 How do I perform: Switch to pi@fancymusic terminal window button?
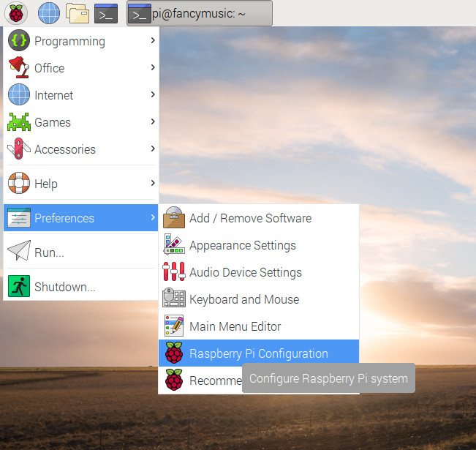[x=200, y=13]
